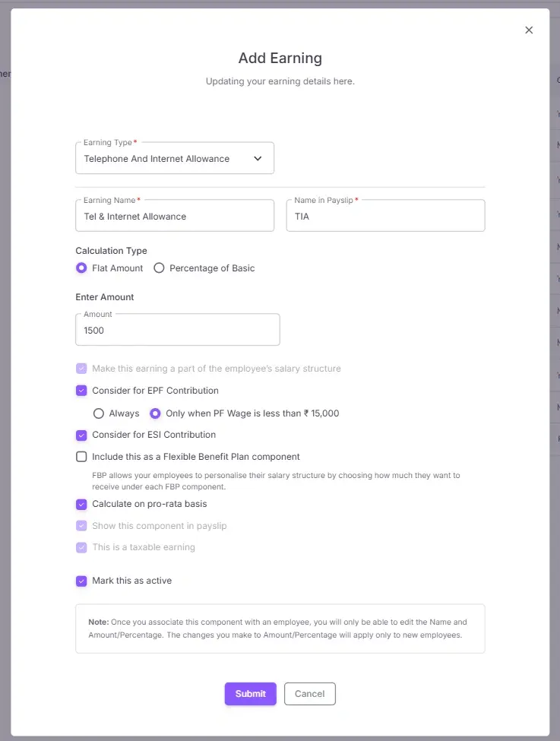Pick Only when PF Wage is less than 15,000

pyautogui.click(x=155, y=413)
